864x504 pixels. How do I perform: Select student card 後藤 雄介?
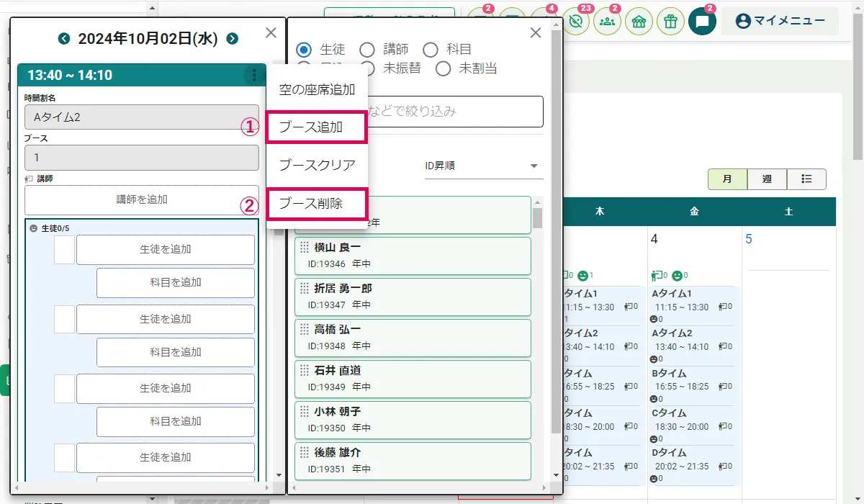(413, 461)
